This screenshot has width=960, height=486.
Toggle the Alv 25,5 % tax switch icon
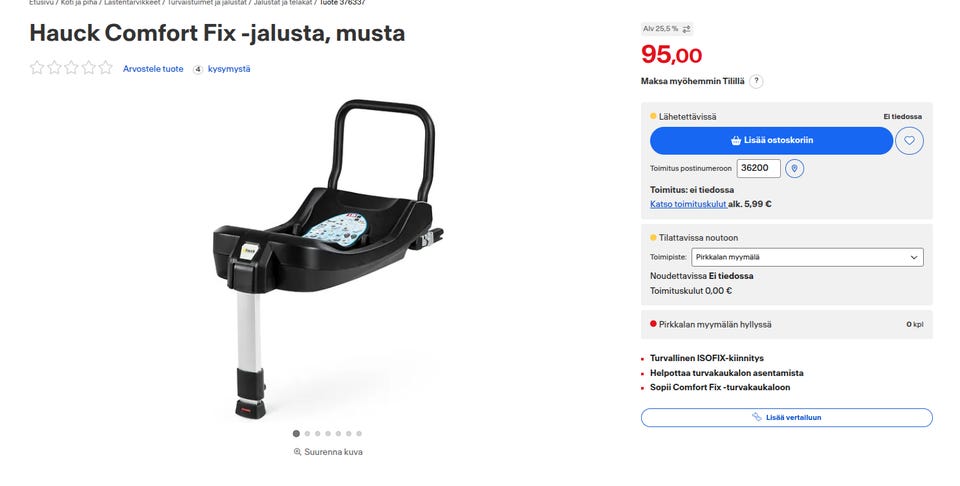tap(686, 29)
